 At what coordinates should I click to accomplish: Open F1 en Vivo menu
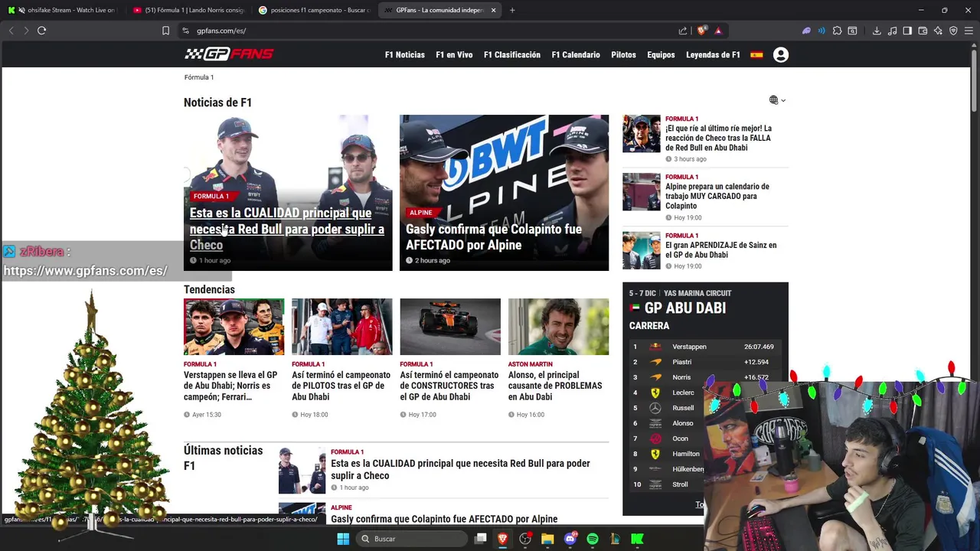click(x=454, y=55)
